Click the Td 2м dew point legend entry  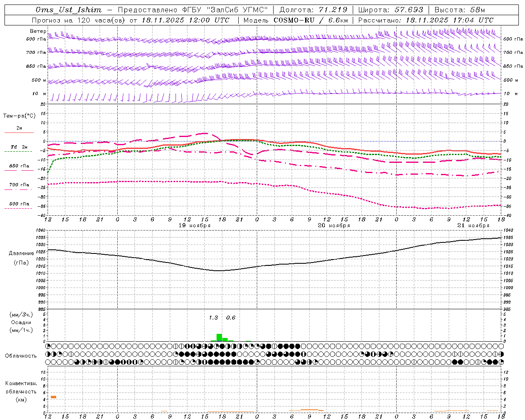(18, 149)
